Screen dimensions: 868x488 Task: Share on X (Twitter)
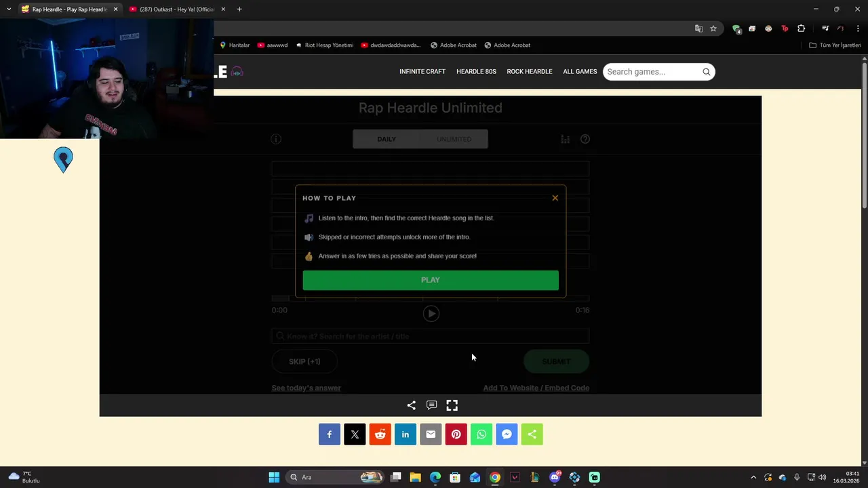click(x=355, y=434)
